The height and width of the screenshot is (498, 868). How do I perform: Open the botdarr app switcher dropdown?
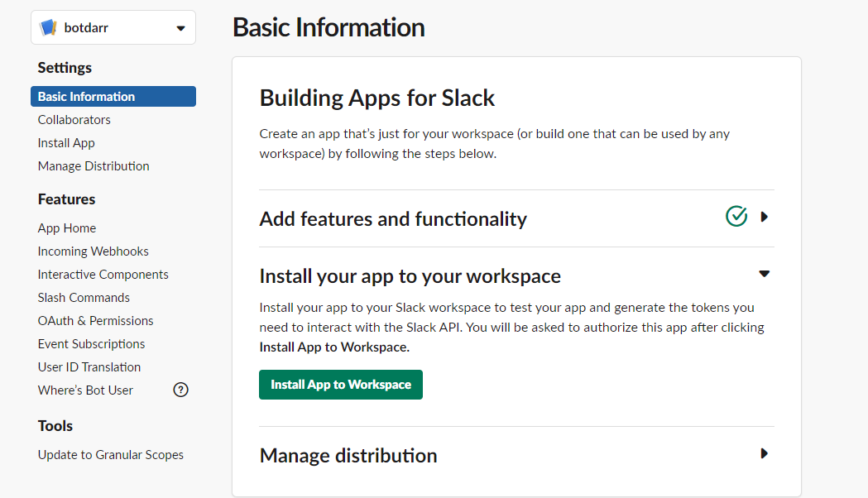180,28
